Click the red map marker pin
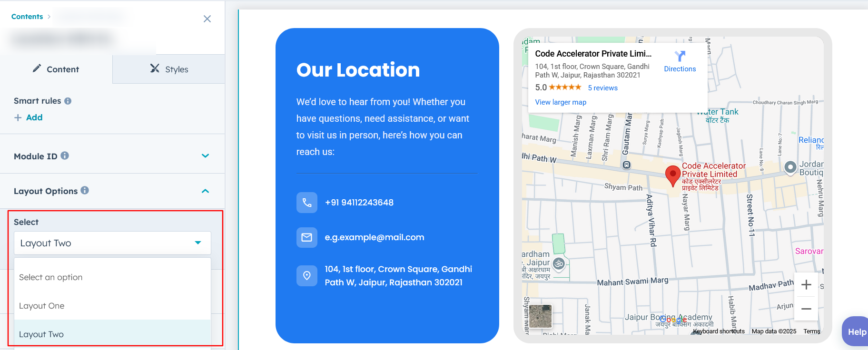 [x=672, y=175]
